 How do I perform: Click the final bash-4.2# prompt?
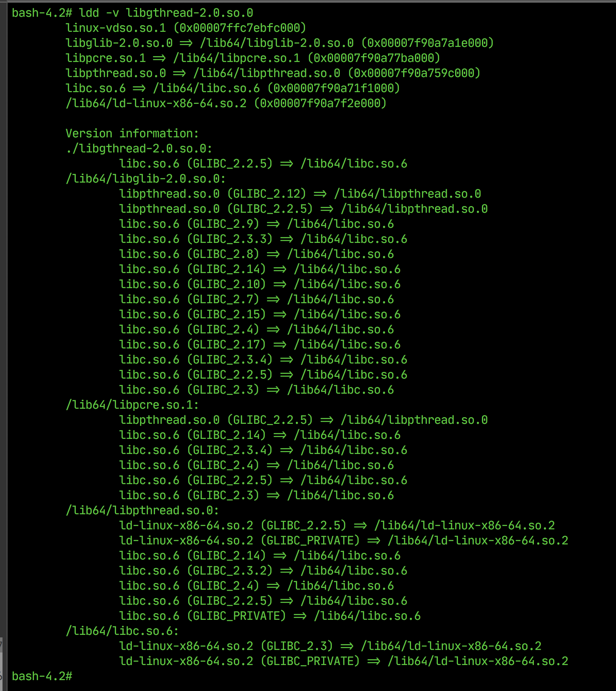[42, 676]
